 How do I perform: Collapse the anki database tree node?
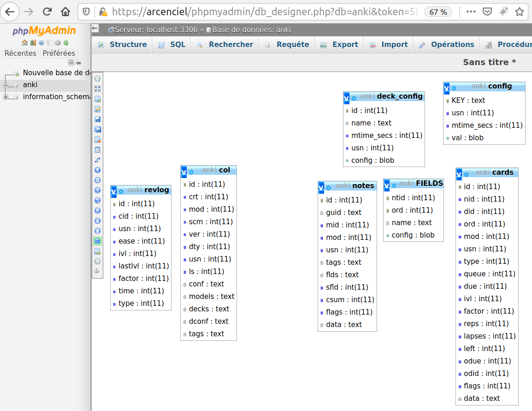point(6,85)
